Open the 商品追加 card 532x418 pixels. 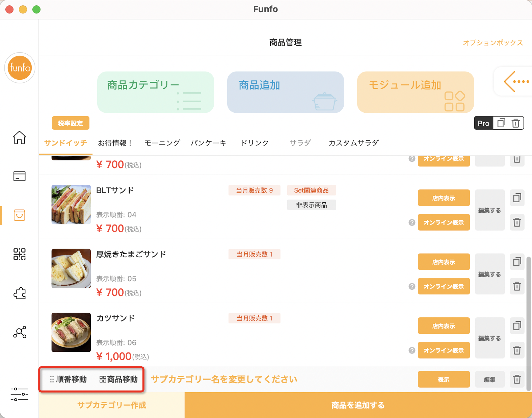pos(286,92)
